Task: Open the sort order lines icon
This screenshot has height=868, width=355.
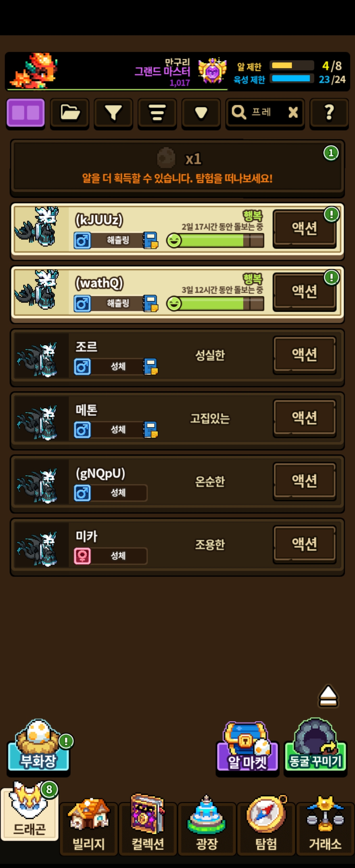Action: (x=157, y=113)
